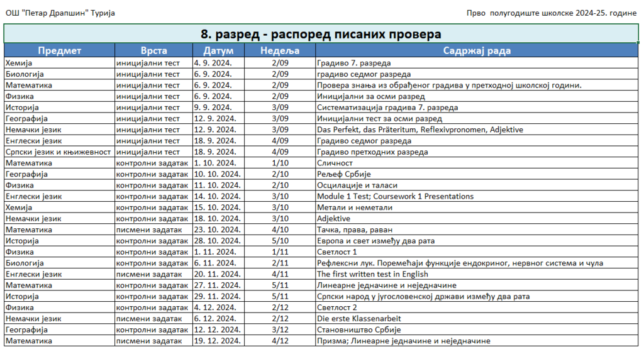Click the 'Садржај рада' column header

pos(477,51)
